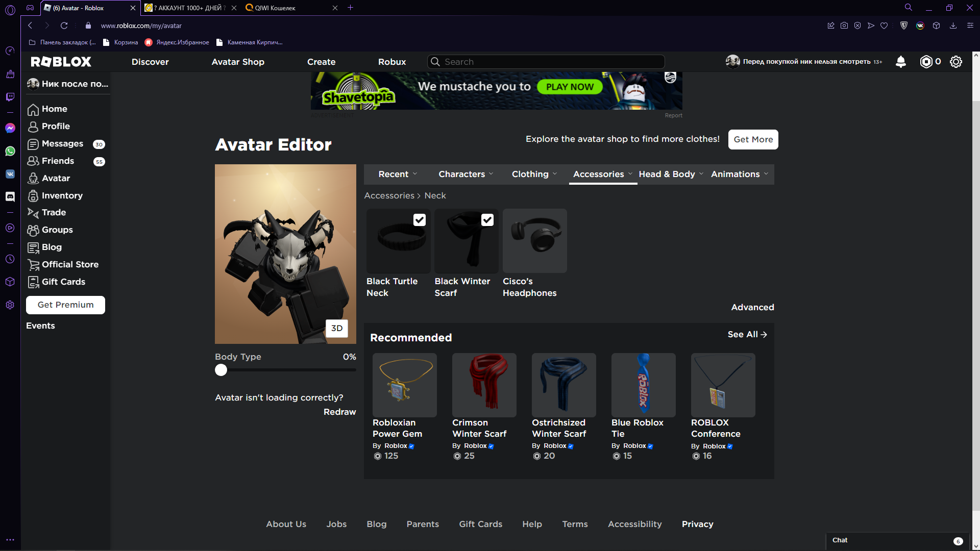The width and height of the screenshot is (980, 551).
Task: Click the Accessories breadcrumb link
Action: coord(389,195)
